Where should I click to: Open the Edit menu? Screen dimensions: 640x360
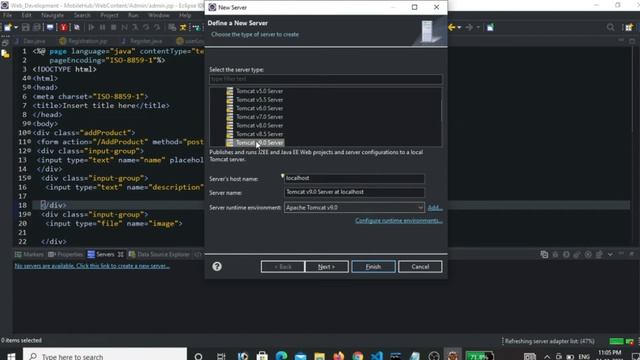click(x=27, y=15)
